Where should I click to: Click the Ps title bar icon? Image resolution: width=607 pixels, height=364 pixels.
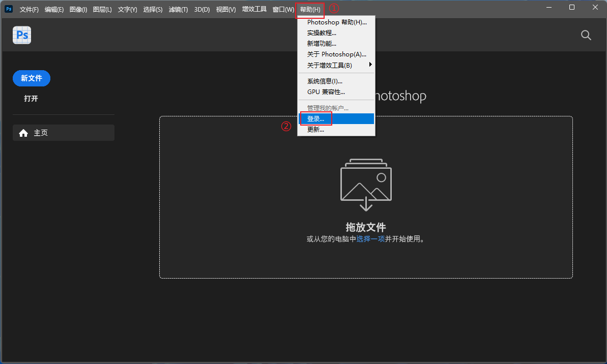coord(9,9)
